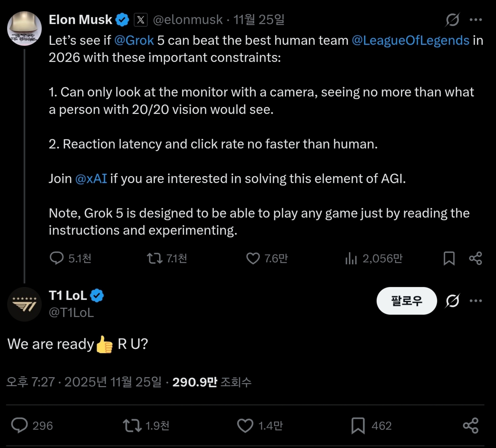Screen dimensions: 496x448
Task: Open Grok icon on T1 LoL's reply
Action: pos(452,300)
